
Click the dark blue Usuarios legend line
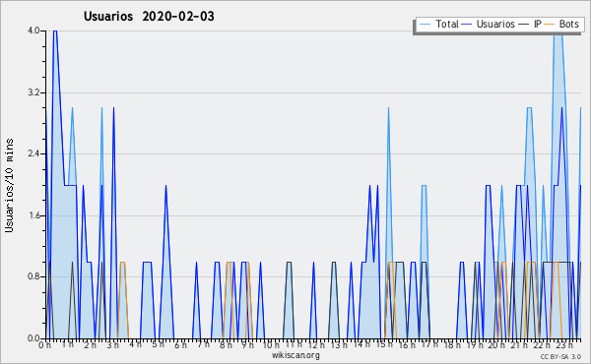pyautogui.click(x=467, y=25)
